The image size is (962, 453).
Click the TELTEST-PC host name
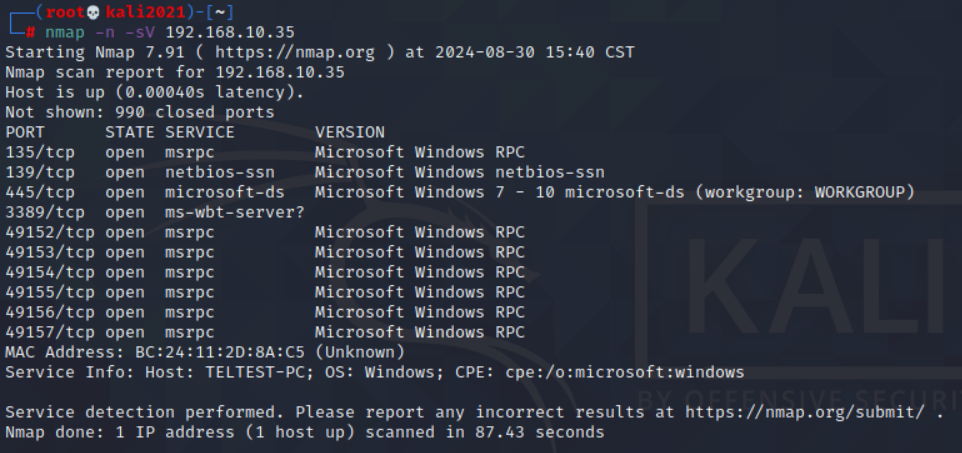(225, 372)
